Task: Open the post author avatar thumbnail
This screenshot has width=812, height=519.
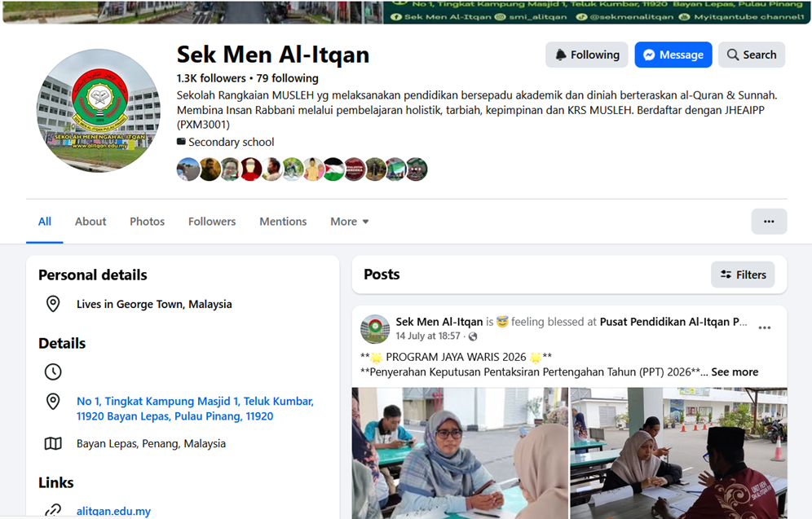Action: 375,329
